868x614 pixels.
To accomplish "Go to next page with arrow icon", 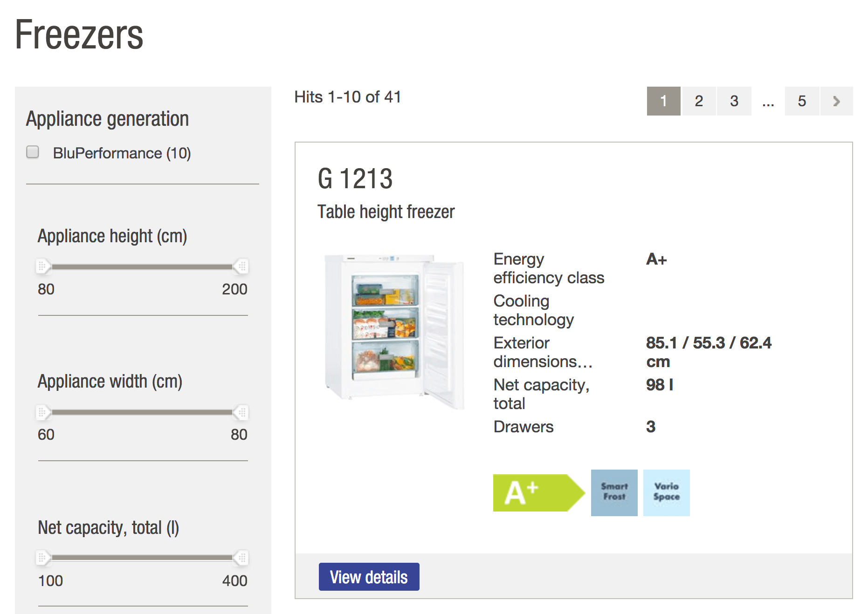I will click(x=836, y=101).
